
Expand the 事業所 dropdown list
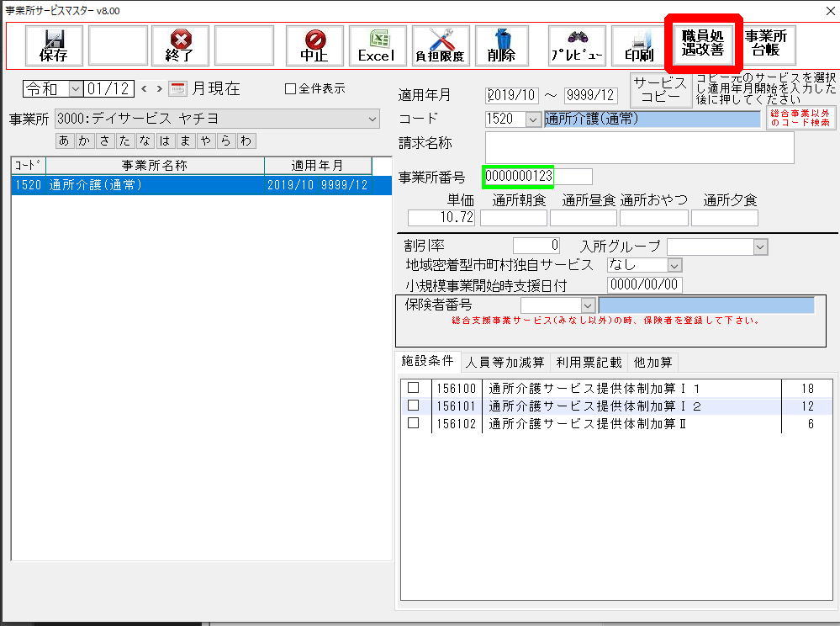(x=373, y=119)
